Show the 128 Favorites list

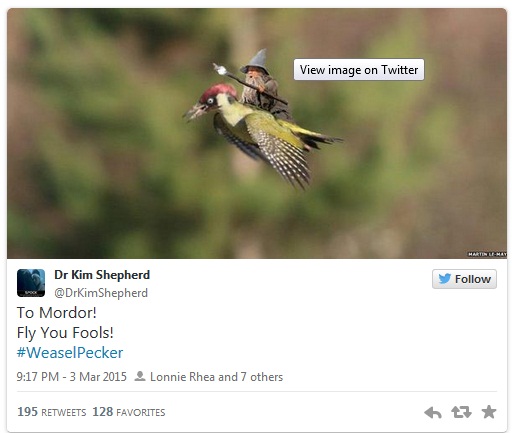[129, 412]
